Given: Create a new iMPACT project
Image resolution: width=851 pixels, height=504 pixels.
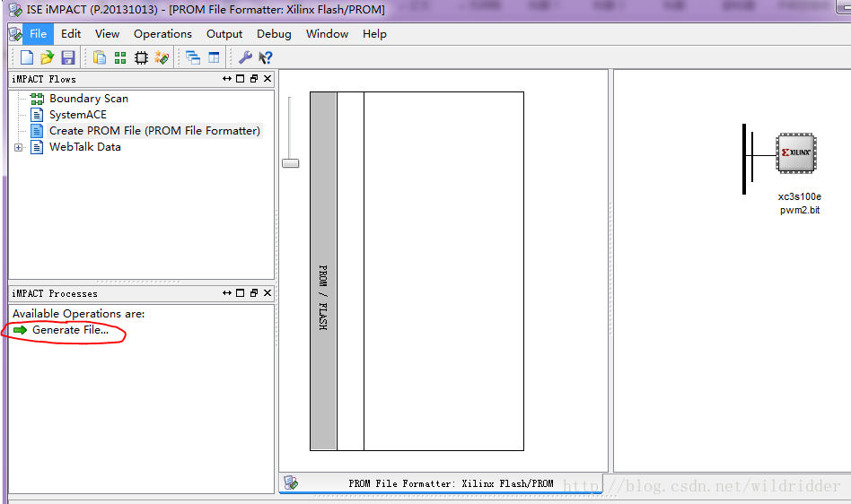Looking at the screenshot, I should click(27, 57).
